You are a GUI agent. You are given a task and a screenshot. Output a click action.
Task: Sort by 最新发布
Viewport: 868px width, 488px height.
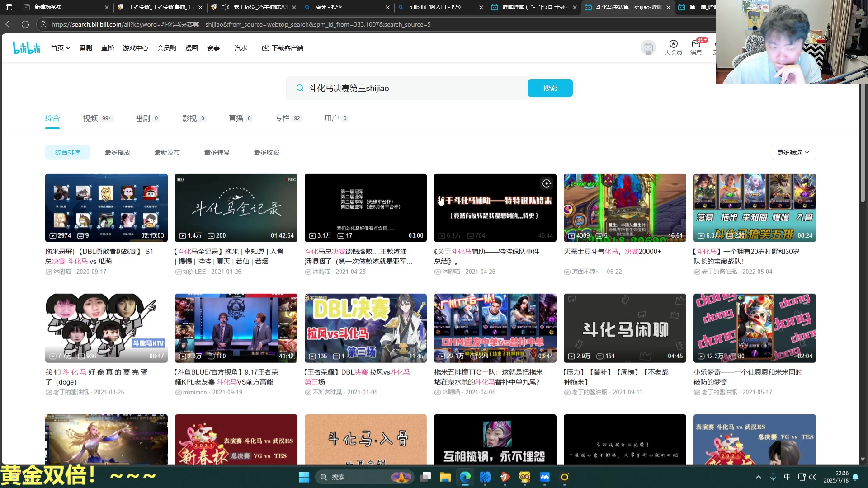(167, 152)
